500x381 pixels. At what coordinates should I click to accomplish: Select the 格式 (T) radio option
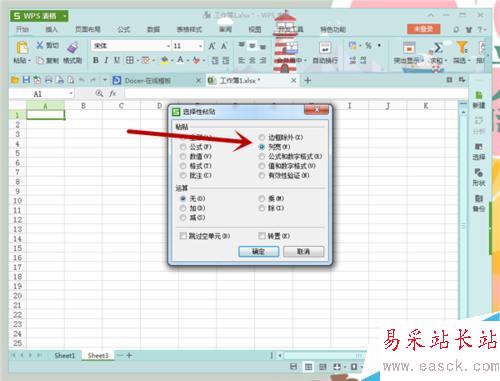pos(183,166)
